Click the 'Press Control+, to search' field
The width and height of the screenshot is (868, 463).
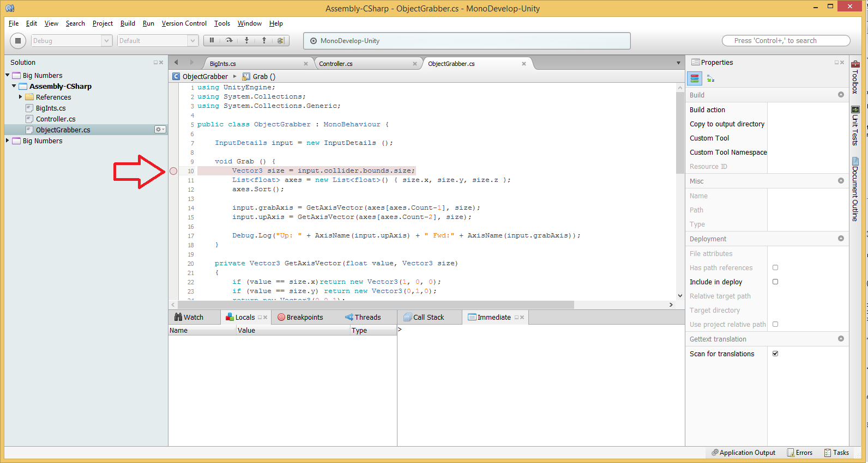tap(786, 41)
